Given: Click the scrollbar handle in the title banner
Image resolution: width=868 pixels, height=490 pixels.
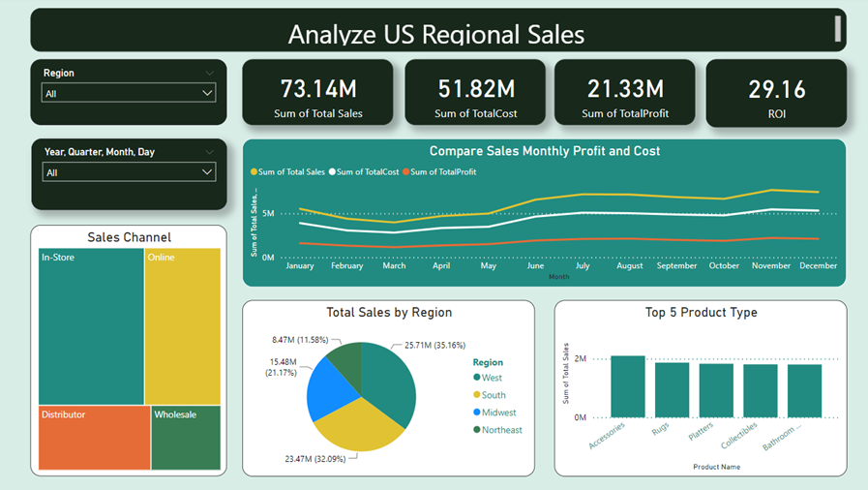Looking at the screenshot, I should [x=838, y=28].
